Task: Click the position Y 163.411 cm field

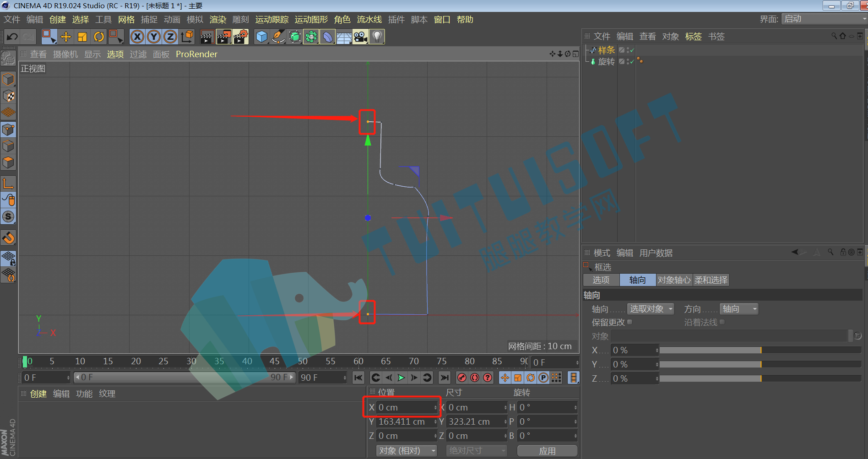Action: click(406, 421)
